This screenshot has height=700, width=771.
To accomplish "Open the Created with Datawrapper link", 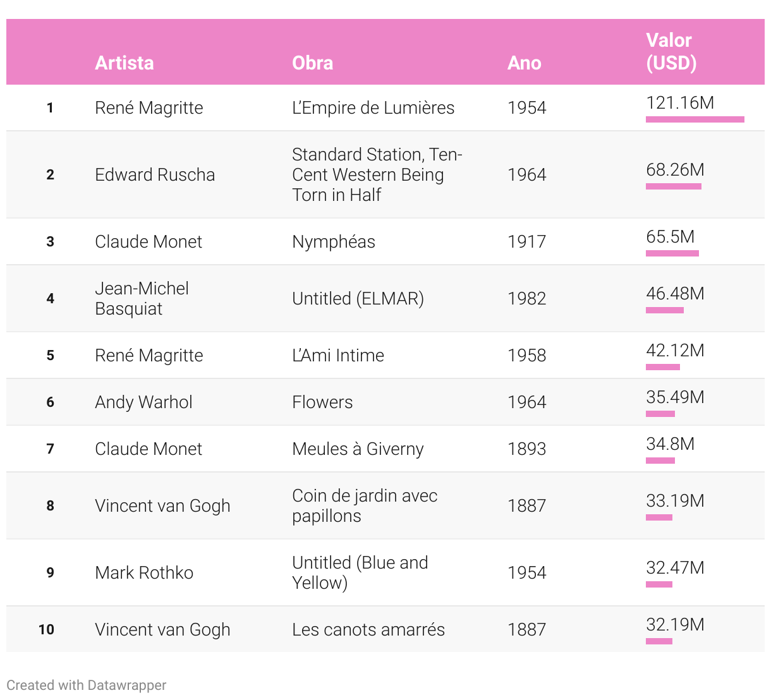I will [x=87, y=685].
